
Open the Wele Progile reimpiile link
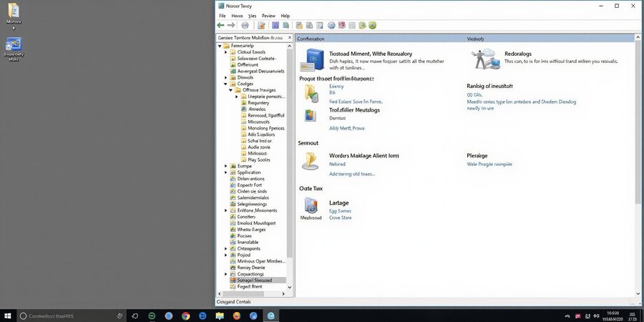click(x=489, y=165)
